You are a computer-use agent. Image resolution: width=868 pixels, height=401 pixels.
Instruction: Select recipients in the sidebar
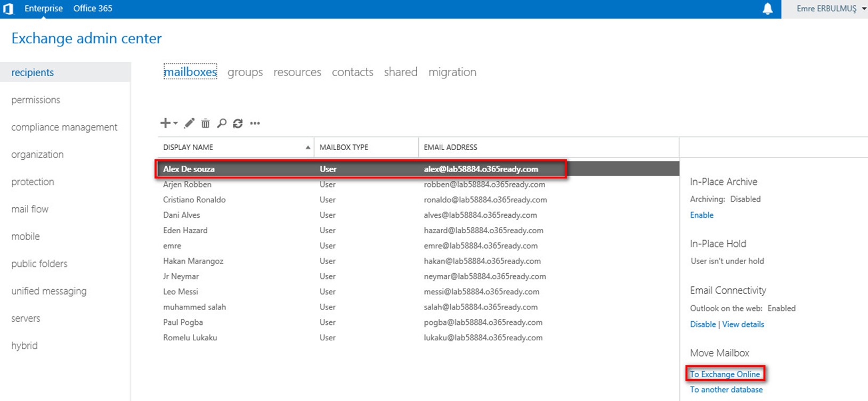[65, 72]
